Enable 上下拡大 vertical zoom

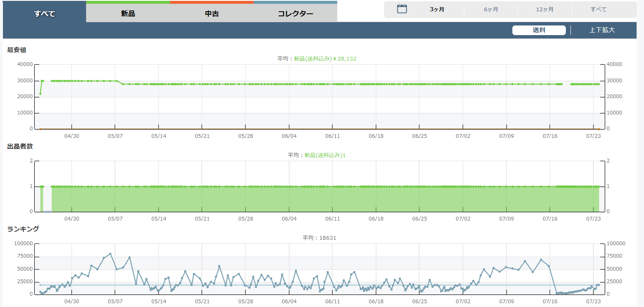click(602, 30)
